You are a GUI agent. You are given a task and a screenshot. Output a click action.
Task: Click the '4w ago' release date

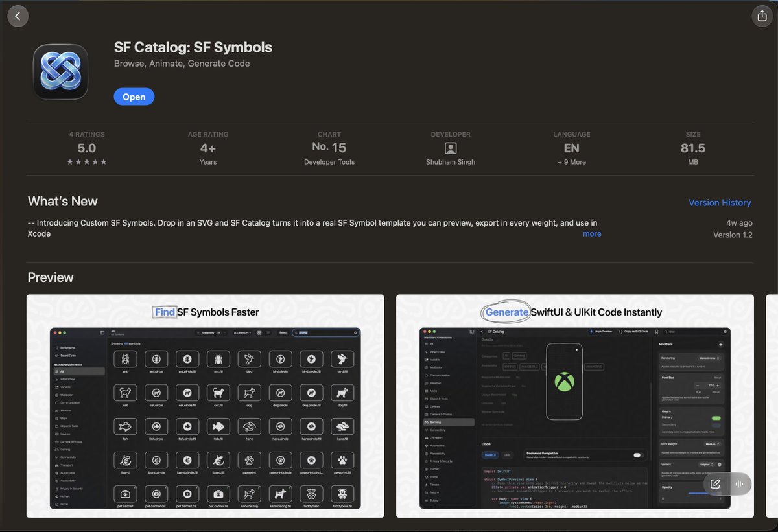click(739, 222)
